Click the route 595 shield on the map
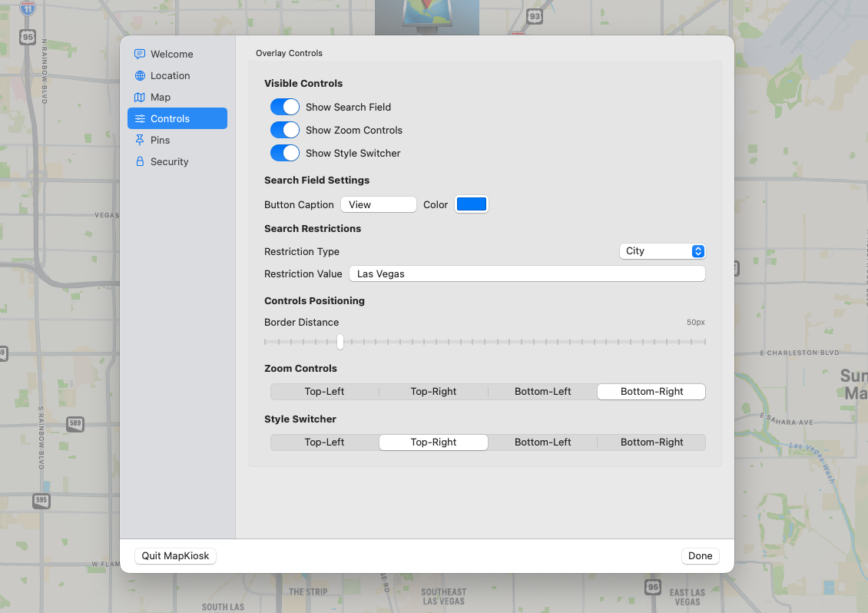 click(41, 500)
